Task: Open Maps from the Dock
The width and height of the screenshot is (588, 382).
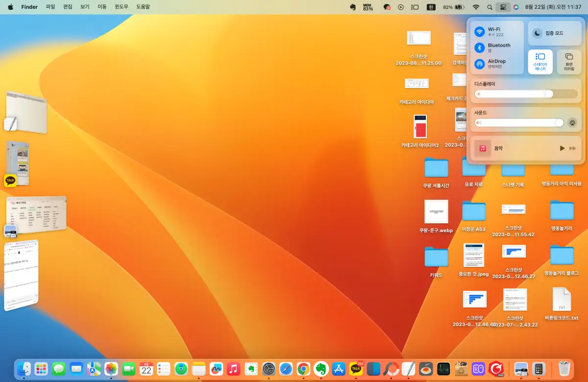Action: pos(94,369)
